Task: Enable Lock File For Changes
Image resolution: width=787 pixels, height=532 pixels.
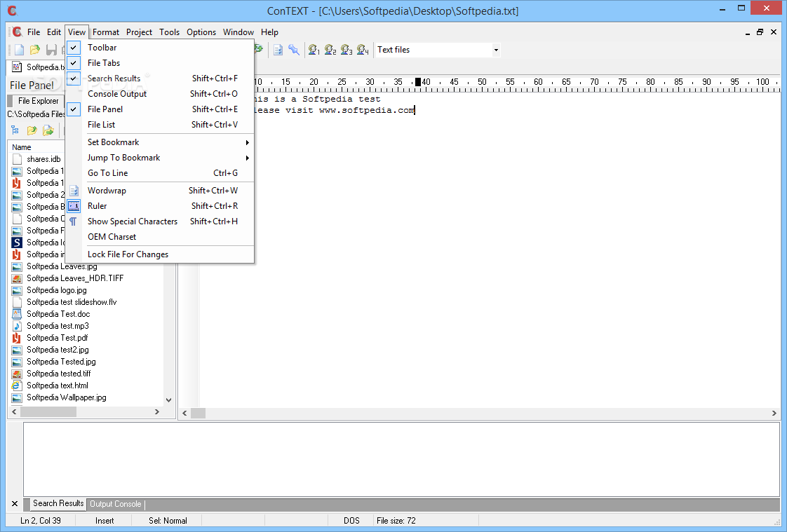Action: point(160,254)
